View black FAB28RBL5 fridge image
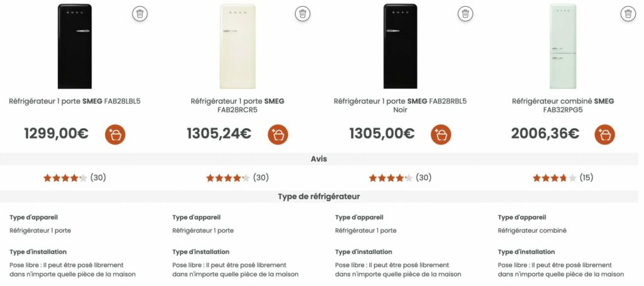 point(400,47)
